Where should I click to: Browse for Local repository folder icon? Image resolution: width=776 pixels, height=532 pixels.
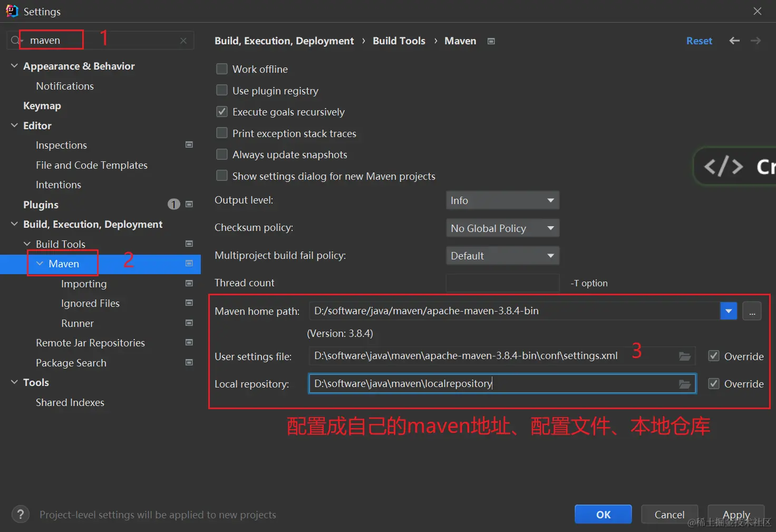(x=685, y=384)
